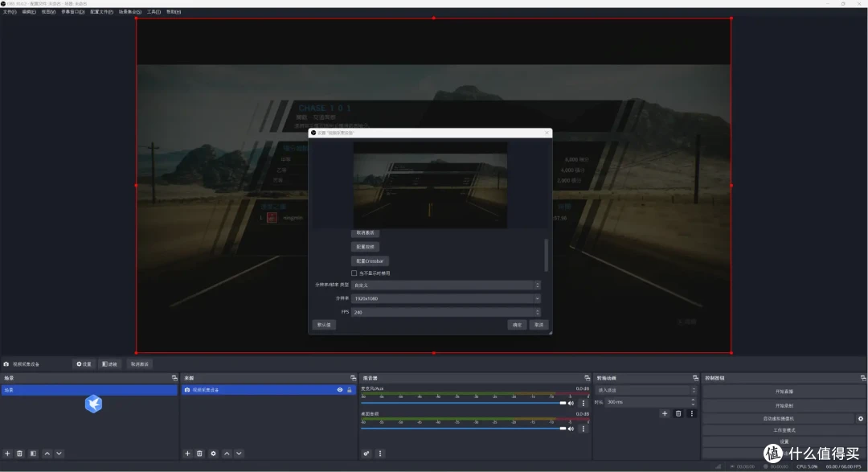Click 配置视频 button in dialog
Viewport: 868px width, 472px height.
[366, 247]
